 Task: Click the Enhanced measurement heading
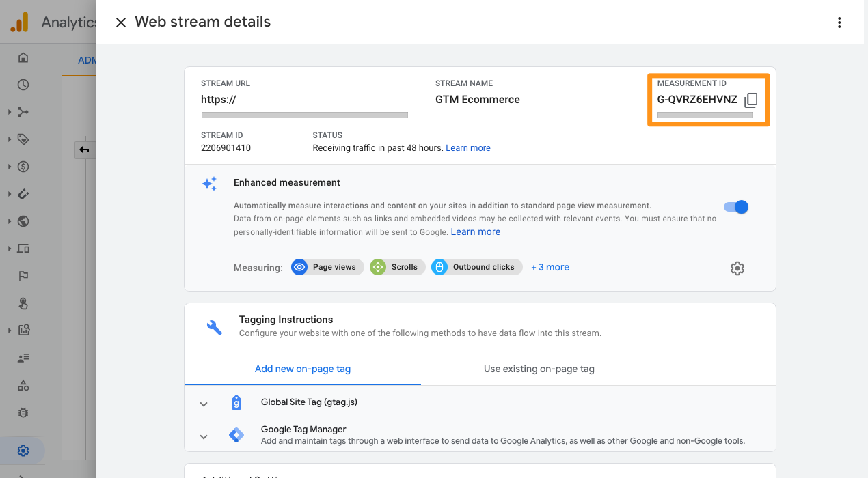click(287, 182)
